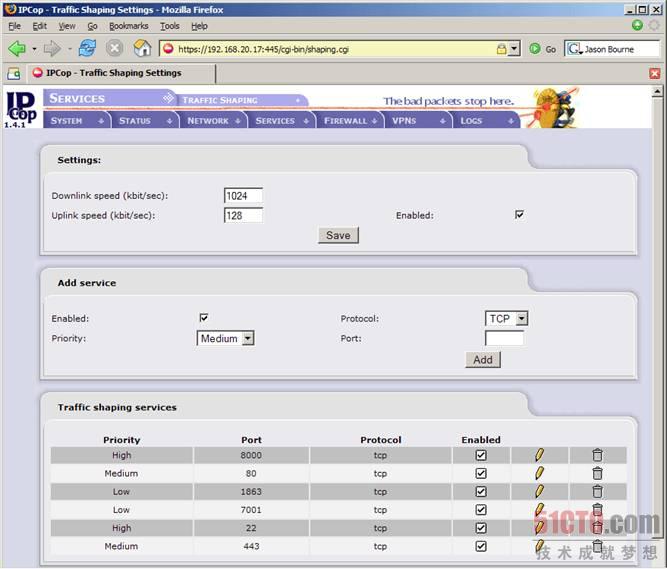Click the Traffic Shaping header tab
Viewport: 667px width, 569px height.
click(241, 100)
